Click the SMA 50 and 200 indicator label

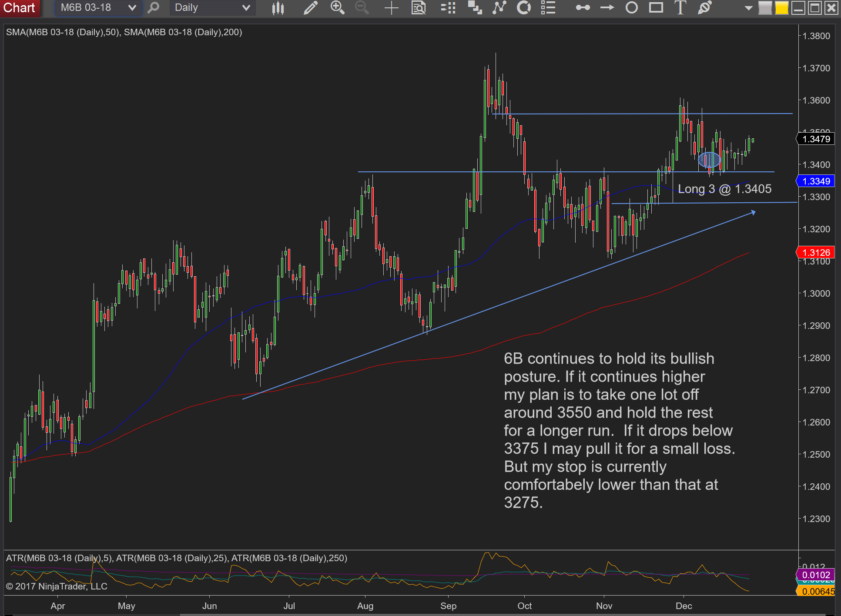(x=124, y=32)
